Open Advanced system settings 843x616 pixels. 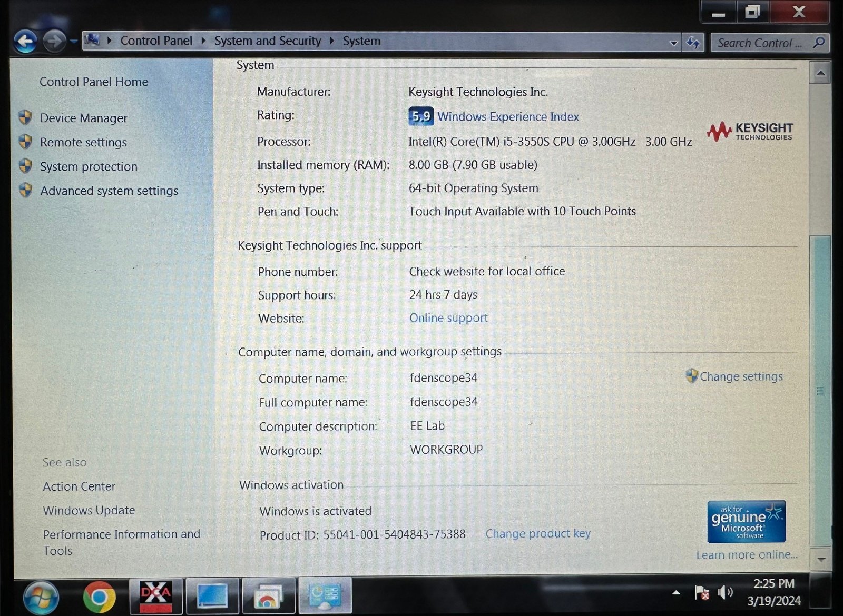(x=109, y=191)
